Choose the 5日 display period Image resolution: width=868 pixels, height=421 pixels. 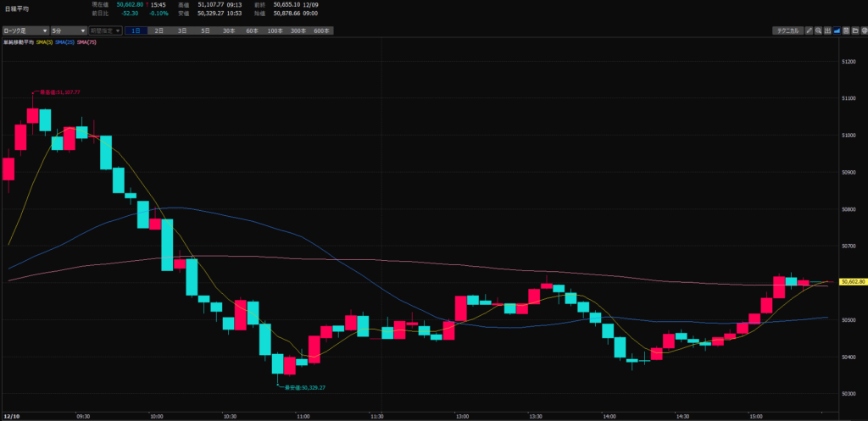point(206,30)
